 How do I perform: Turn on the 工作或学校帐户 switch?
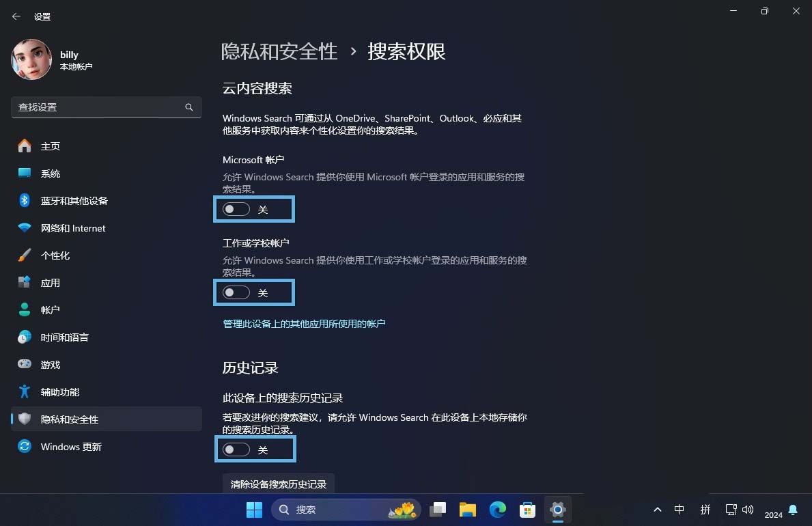click(236, 292)
